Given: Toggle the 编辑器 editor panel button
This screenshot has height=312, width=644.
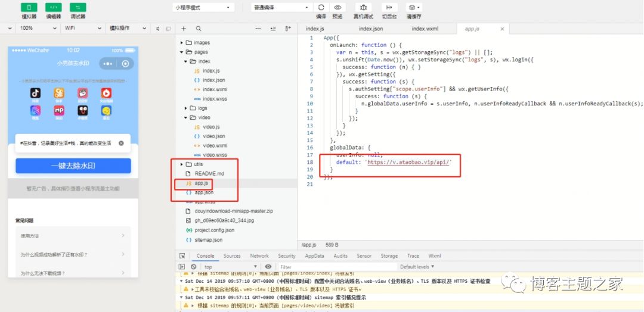Looking at the screenshot, I should pyautogui.click(x=54, y=7).
